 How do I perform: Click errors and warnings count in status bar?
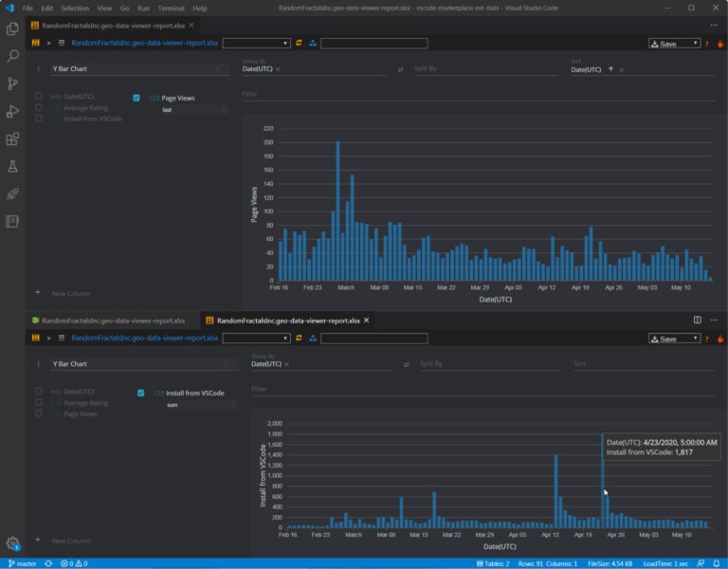pos(74,563)
